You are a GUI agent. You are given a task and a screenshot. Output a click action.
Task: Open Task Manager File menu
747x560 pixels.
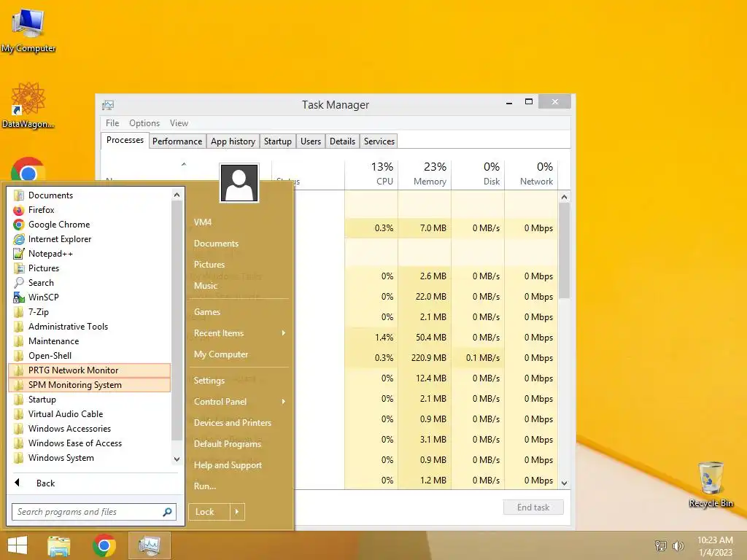(x=112, y=122)
